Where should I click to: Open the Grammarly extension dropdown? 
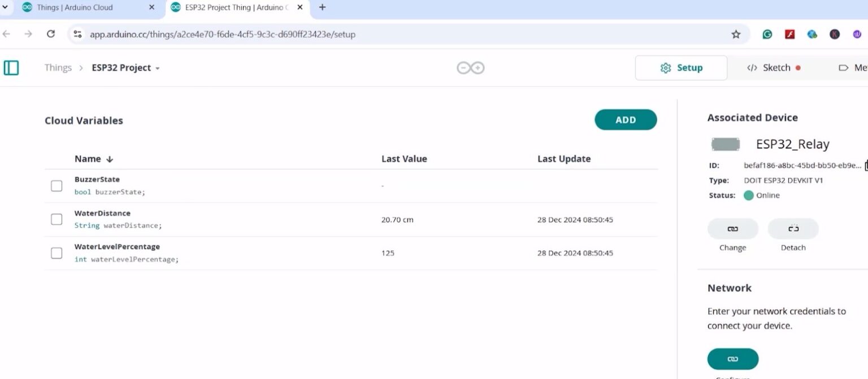pos(767,34)
